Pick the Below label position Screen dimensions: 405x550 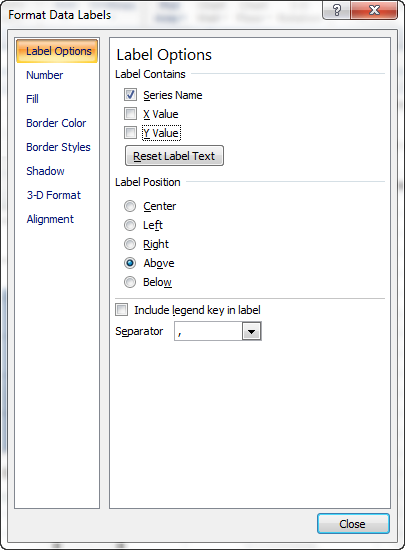[x=130, y=282]
